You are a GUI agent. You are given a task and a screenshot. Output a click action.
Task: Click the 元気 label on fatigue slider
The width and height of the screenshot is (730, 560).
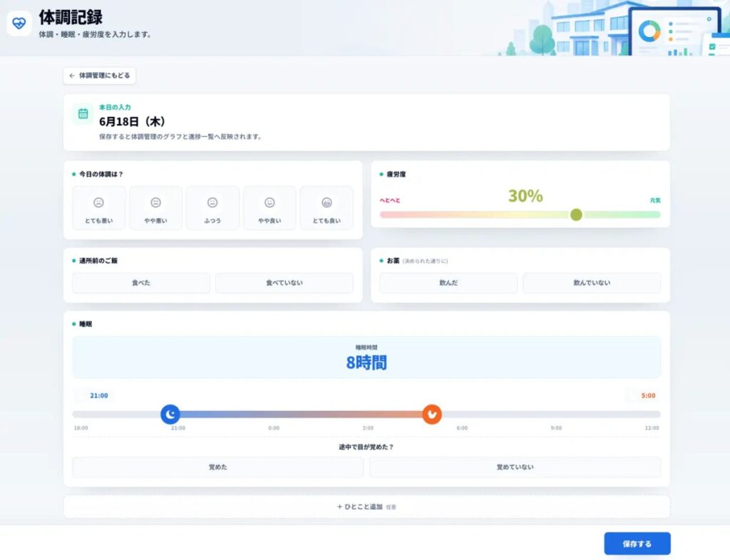coord(655,200)
